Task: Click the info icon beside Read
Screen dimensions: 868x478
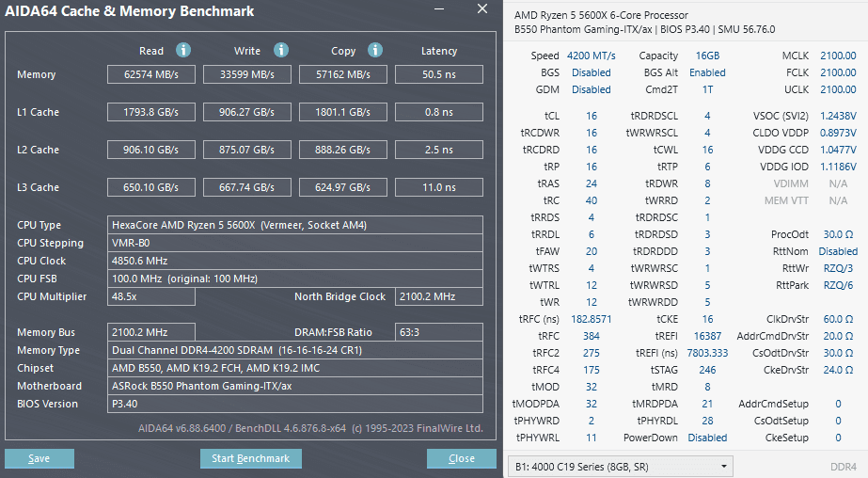Action: pyautogui.click(x=183, y=51)
